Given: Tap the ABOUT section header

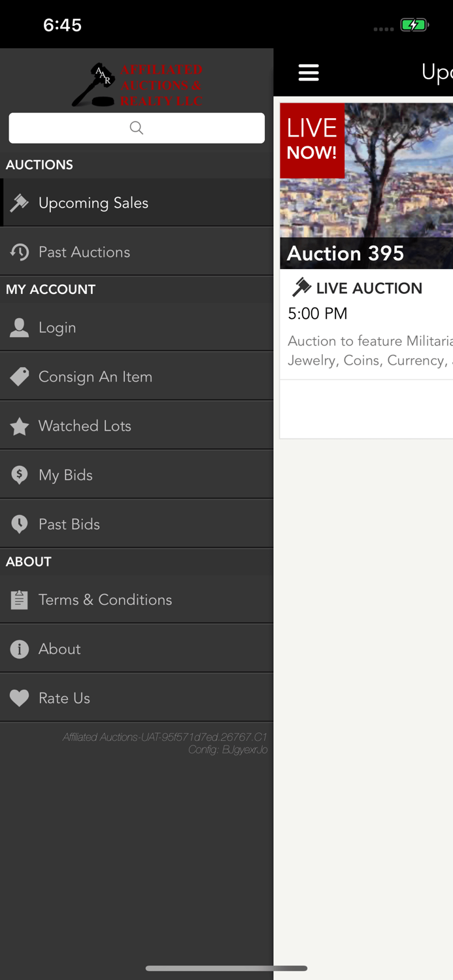Looking at the screenshot, I should pyautogui.click(x=28, y=561).
